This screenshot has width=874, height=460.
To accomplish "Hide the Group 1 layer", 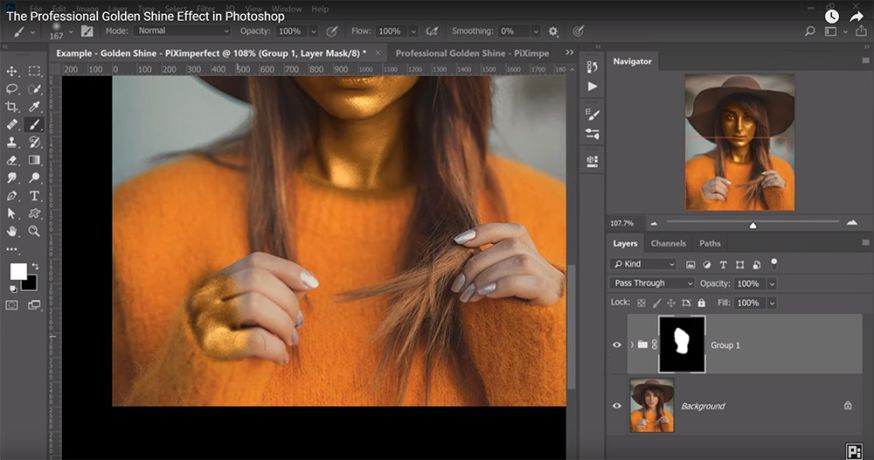I will [616, 345].
